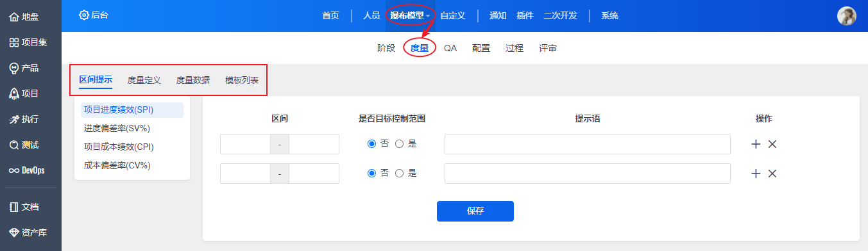Switch to the 模板列表 tab
The height and width of the screenshot is (251, 868).
coord(242,80)
